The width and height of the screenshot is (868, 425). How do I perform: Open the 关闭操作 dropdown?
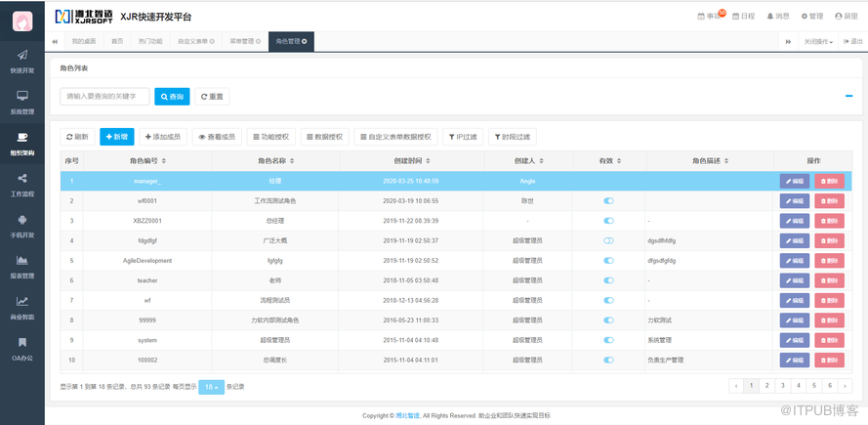(817, 42)
